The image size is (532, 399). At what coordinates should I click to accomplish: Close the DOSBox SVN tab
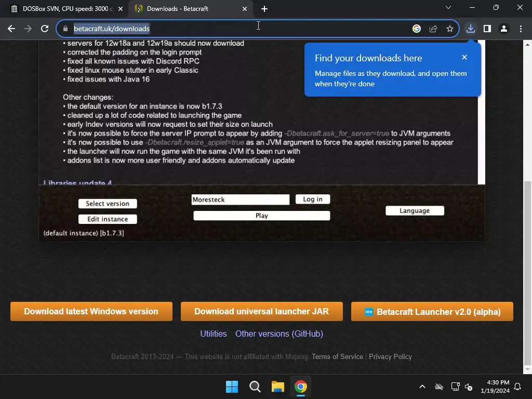click(121, 9)
